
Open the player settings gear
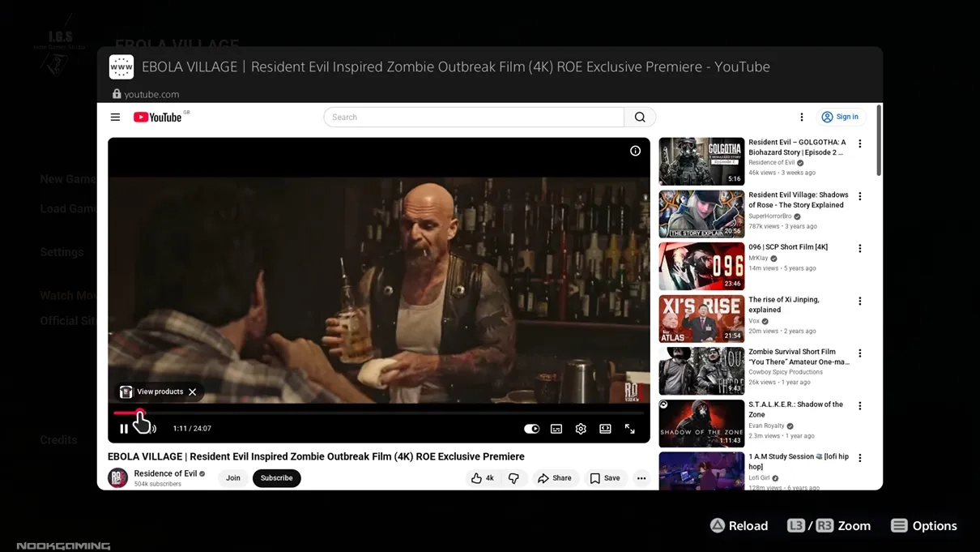tap(581, 429)
